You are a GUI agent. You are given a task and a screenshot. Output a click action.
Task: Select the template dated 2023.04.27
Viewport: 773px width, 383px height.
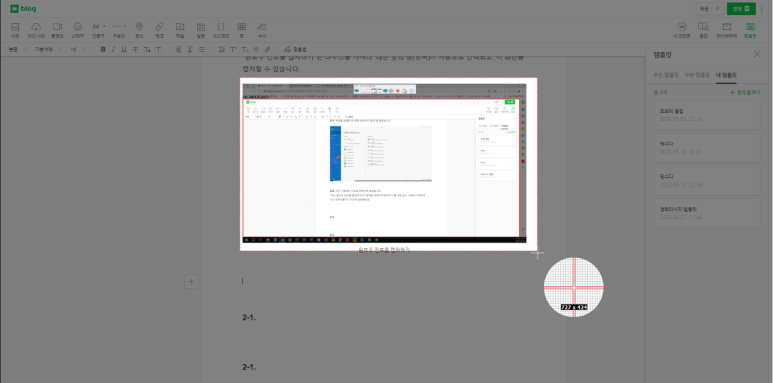707,213
